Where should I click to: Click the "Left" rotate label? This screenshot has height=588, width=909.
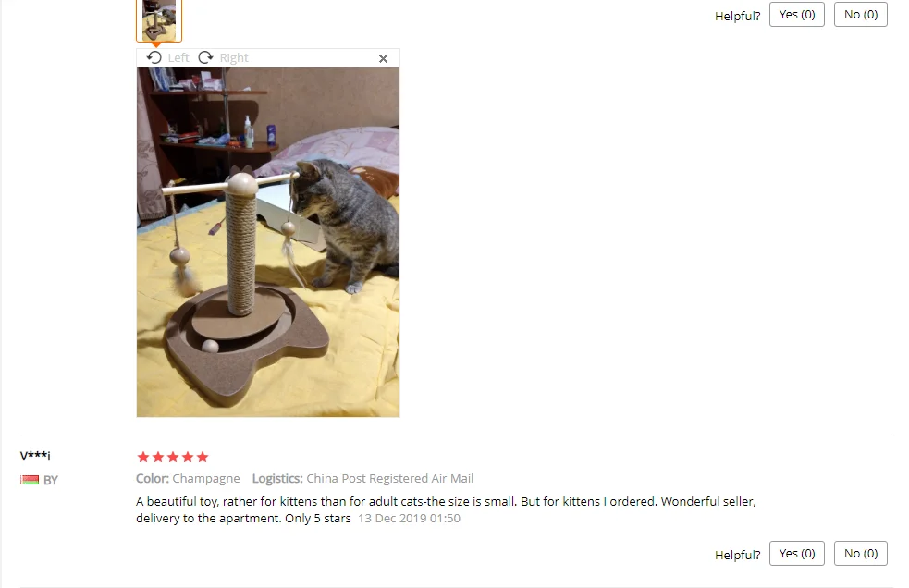click(178, 58)
